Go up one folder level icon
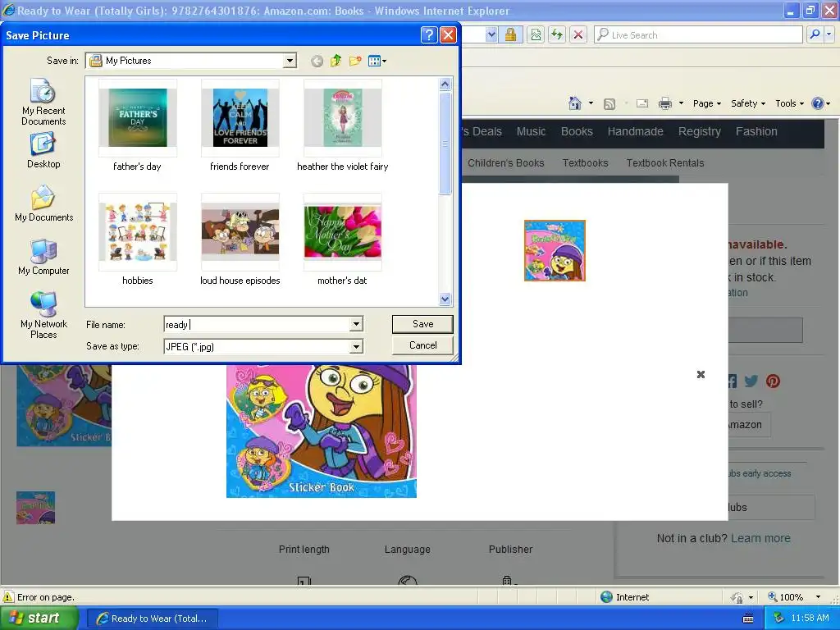The width and height of the screenshot is (840, 630). pos(336,61)
